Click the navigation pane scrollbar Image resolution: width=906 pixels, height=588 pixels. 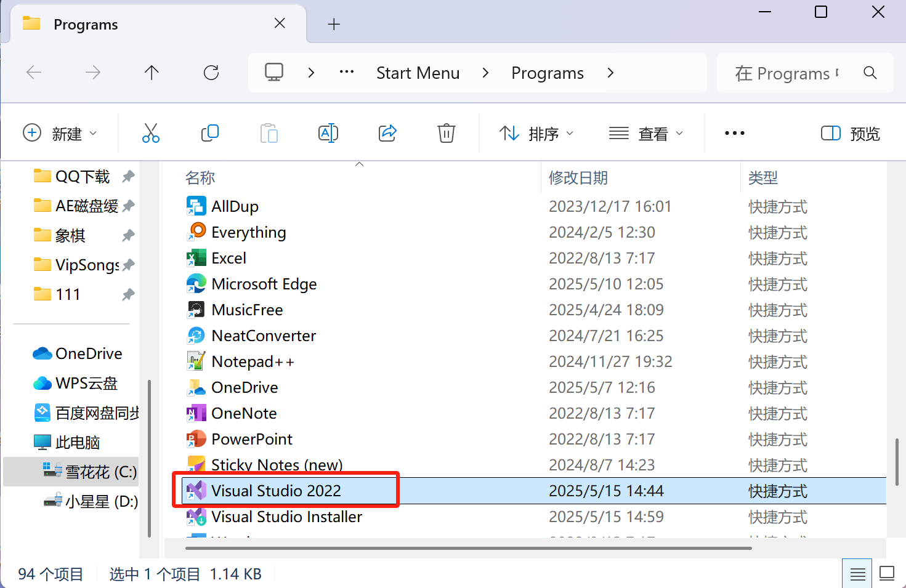tap(150, 459)
